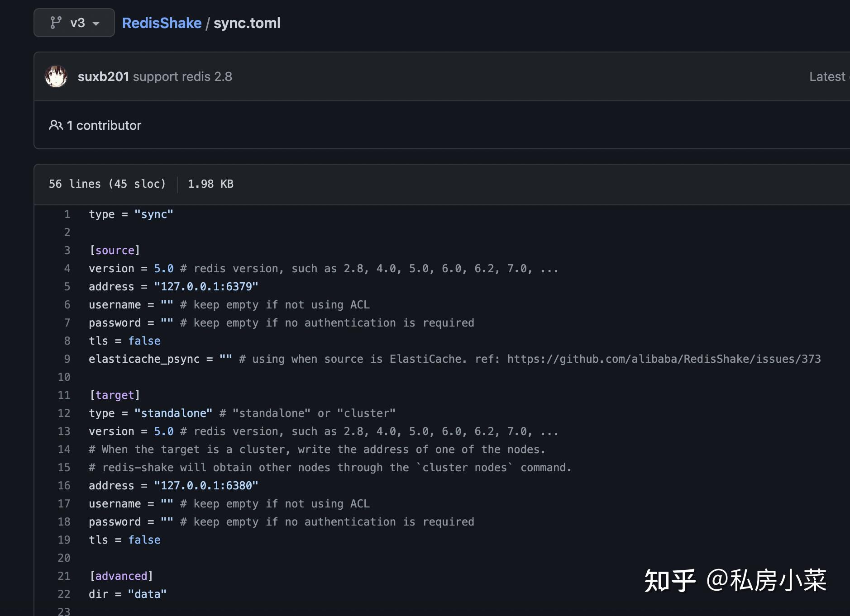This screenshot has height=616, width=850.
Task: Expand the branch dropdown chevron arrow
Action: coord(95,24)
